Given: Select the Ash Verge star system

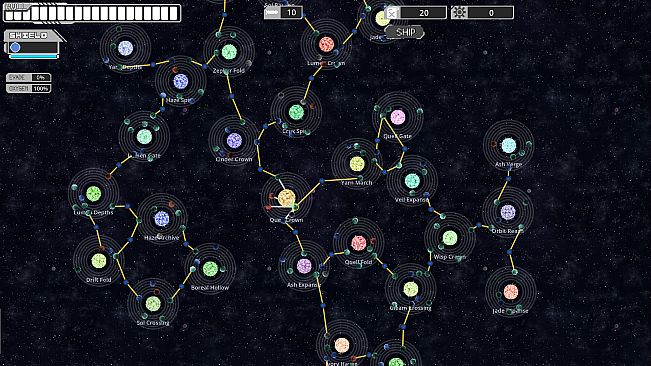Looking at the screenshot, I should [x=509, y=146].
